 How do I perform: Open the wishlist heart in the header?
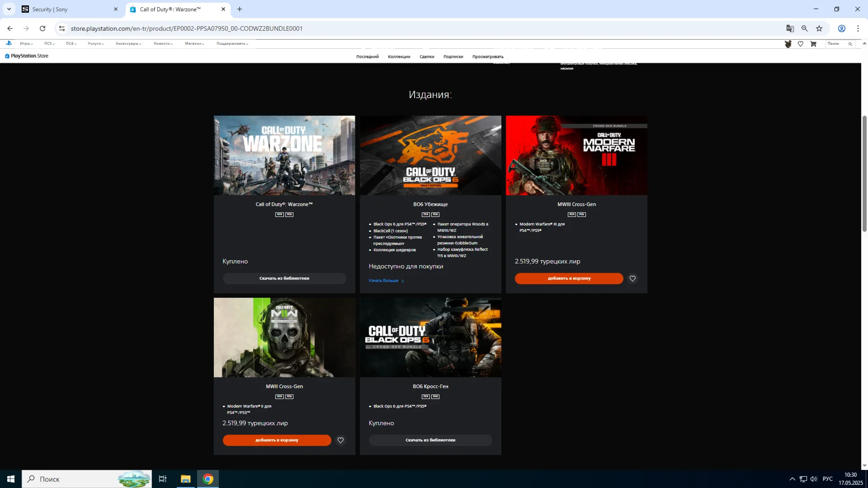tap(801, 44)
